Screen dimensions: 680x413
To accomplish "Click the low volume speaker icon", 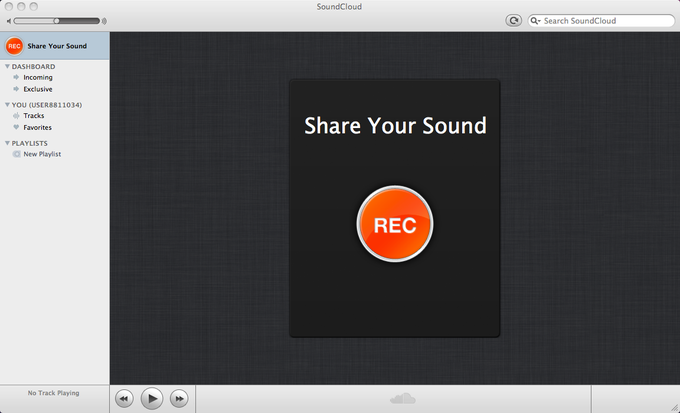I will [9, 21].
